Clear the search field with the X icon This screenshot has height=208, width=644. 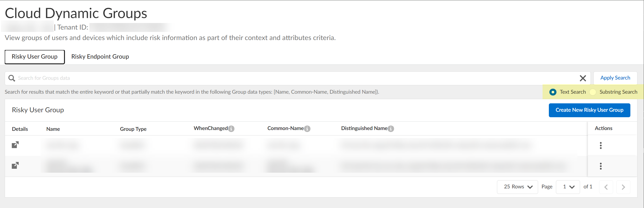coord(583,78)
